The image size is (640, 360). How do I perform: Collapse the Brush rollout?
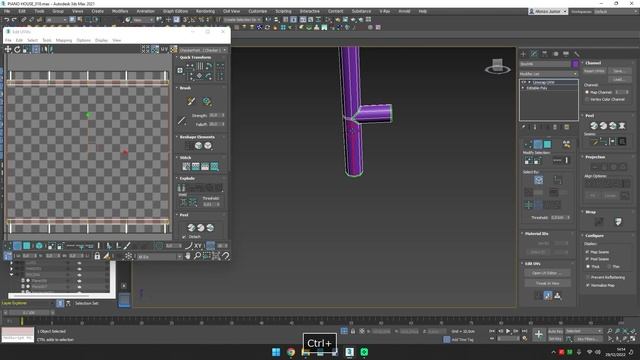point(185,88)
